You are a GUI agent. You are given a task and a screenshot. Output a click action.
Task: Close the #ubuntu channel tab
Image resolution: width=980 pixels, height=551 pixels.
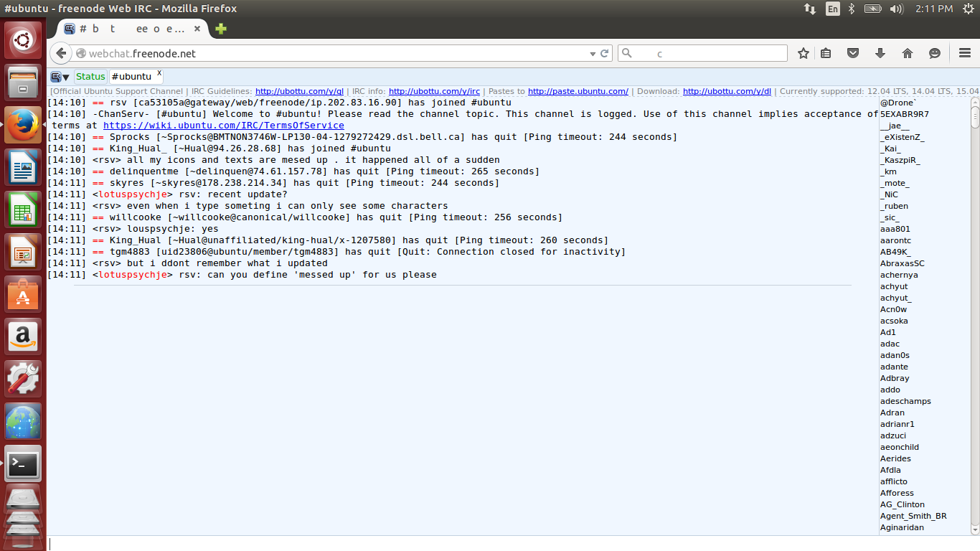click(159, 73)
